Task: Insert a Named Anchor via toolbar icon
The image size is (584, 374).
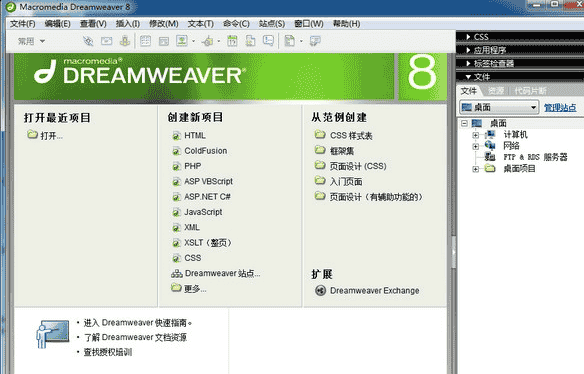Action: coord(125,41)
